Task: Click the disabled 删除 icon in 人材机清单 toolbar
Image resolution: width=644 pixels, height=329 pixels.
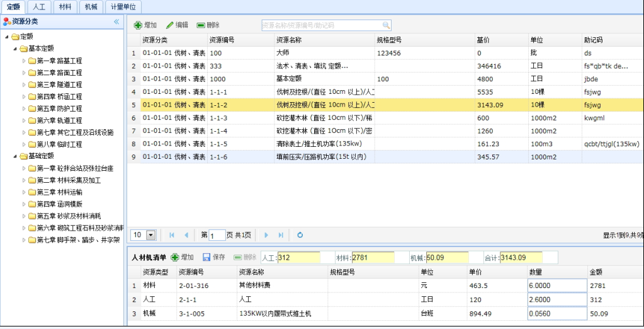Action: point(238,257)
